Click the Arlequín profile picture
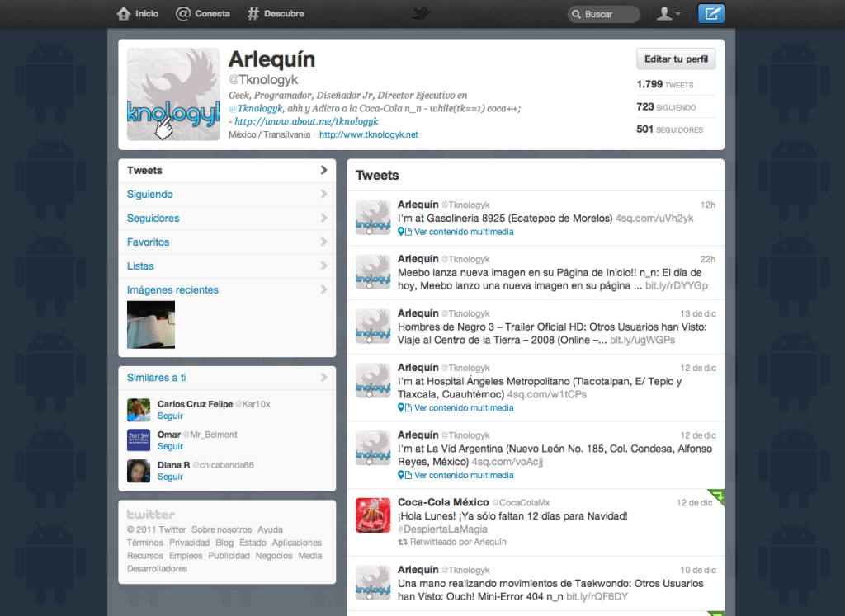 tap(173, 94)
